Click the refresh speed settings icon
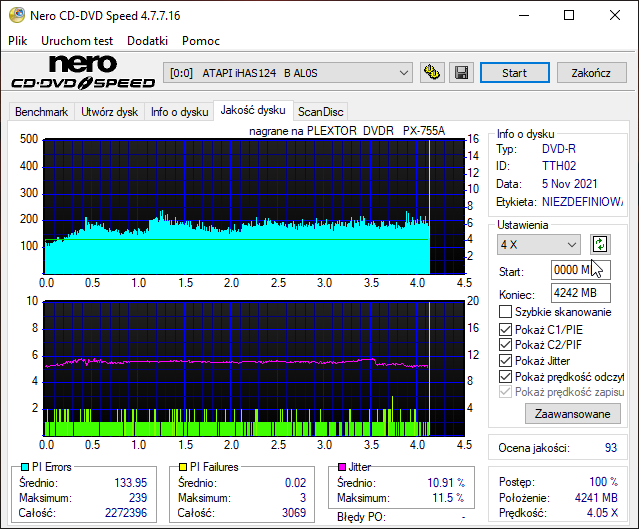Image resolution: width=639 pixels, height=529 pixels. [600, 245]
